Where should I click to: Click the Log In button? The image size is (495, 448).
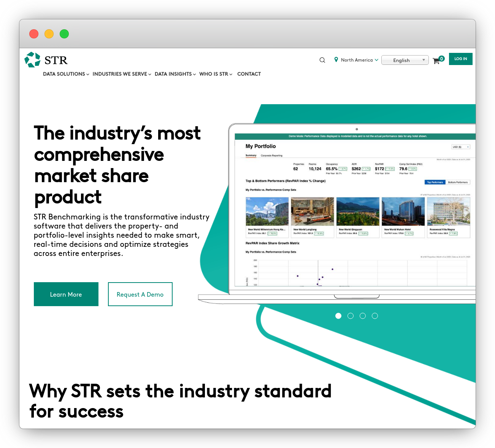[461, 59]
